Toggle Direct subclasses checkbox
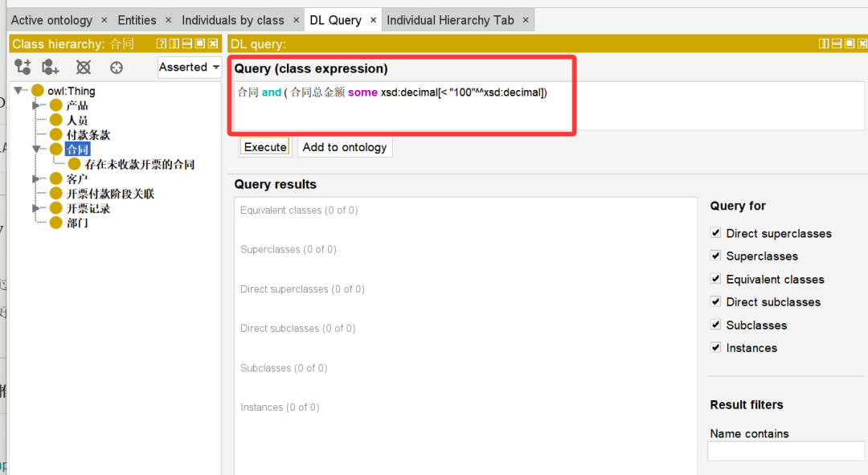The height and width of the screenshot is (475, 868). [x=716, y=301]
